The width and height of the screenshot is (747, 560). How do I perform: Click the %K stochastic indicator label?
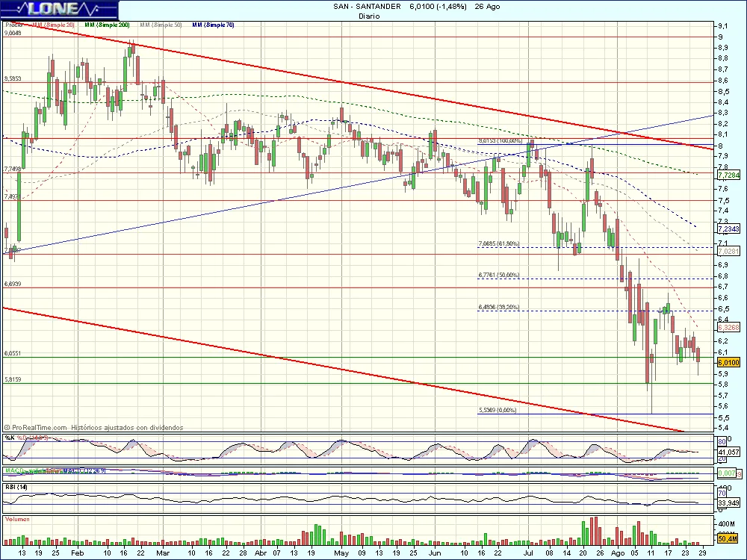(x=10, y=438)
